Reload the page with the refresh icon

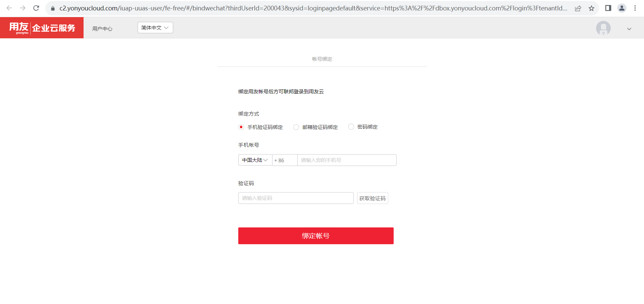(x=36, y=8)
